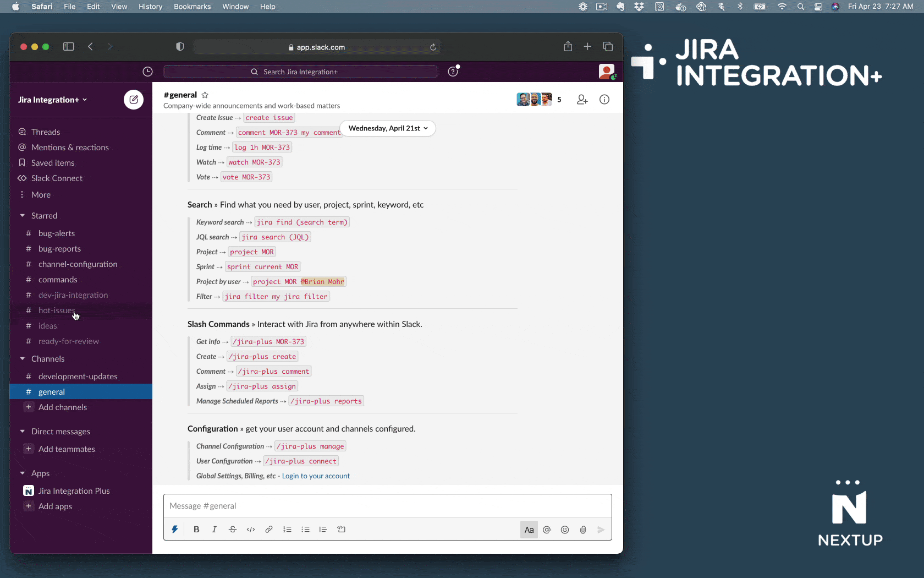
Task: Open the File menu
Action: pyautogui.click(x=70, y=7)
